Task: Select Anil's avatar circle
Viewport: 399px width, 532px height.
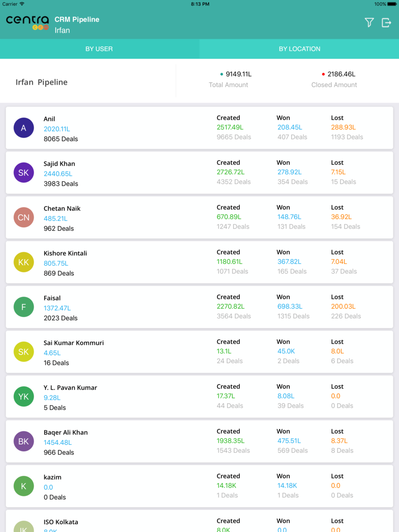Action: (x=24, y=127)
